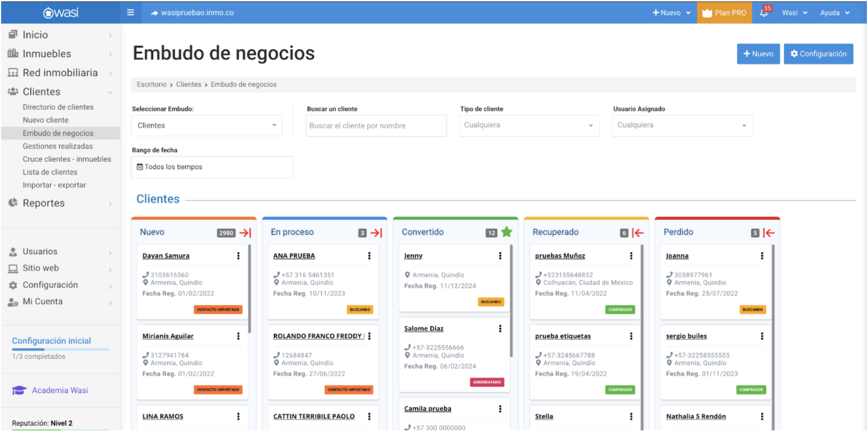This screenshot has width=868, height=434.
Task: Click the red arrow icon in En proceso column
Action: click(x=376, y=233)
